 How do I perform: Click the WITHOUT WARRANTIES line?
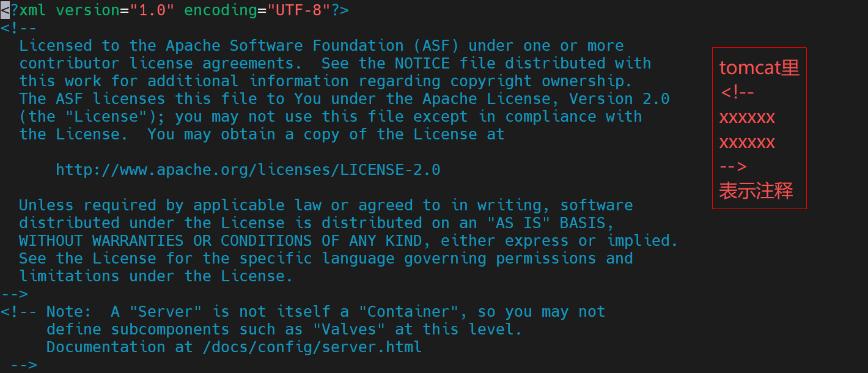[x=348, y=241]
